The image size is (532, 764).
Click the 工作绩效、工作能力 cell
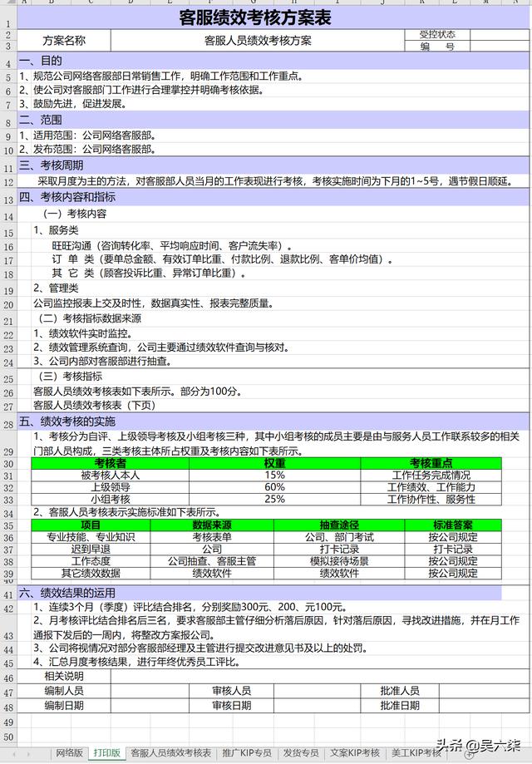point(431,487)
